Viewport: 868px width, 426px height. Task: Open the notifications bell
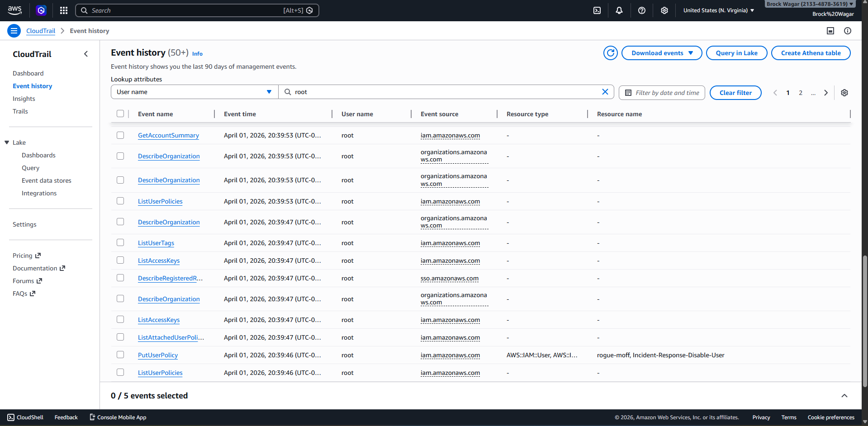click(x=619, y=10)
